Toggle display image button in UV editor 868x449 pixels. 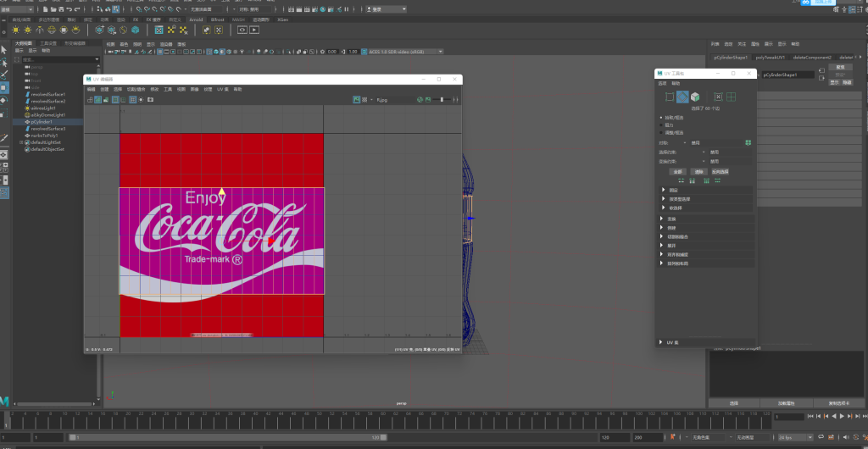[357, 99]
